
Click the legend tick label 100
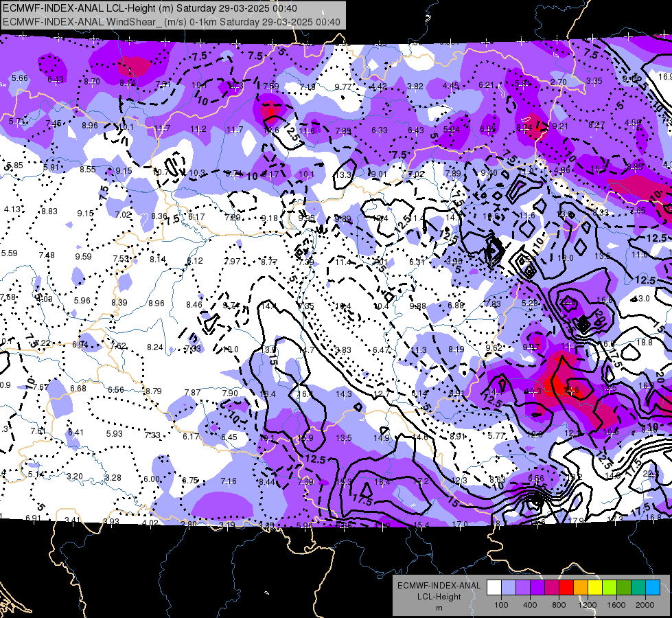click(501, 605)
